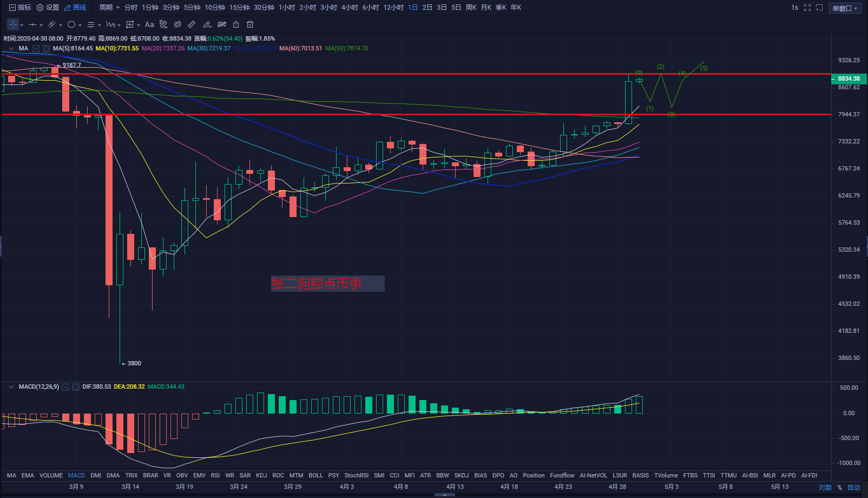
Task: Expand measurement box dropdown arrow
Action: click(x=139, y=25)
